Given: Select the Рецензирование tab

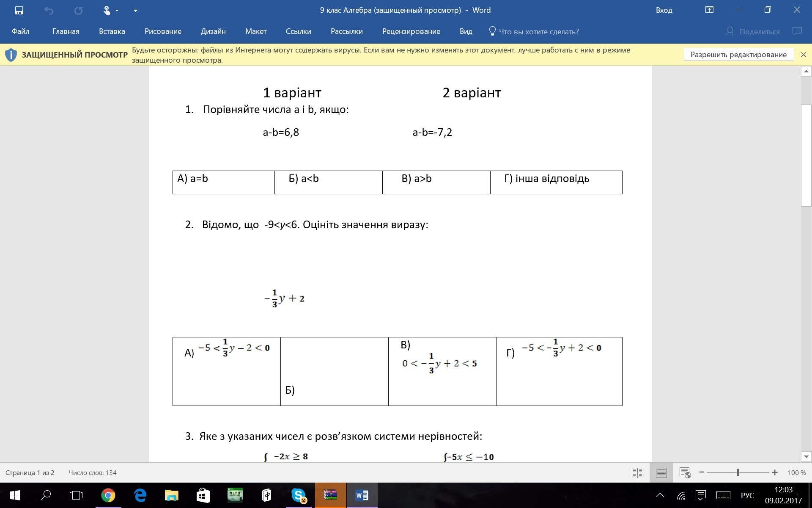Looking at the screenshot, I should (x=411, y=31).
